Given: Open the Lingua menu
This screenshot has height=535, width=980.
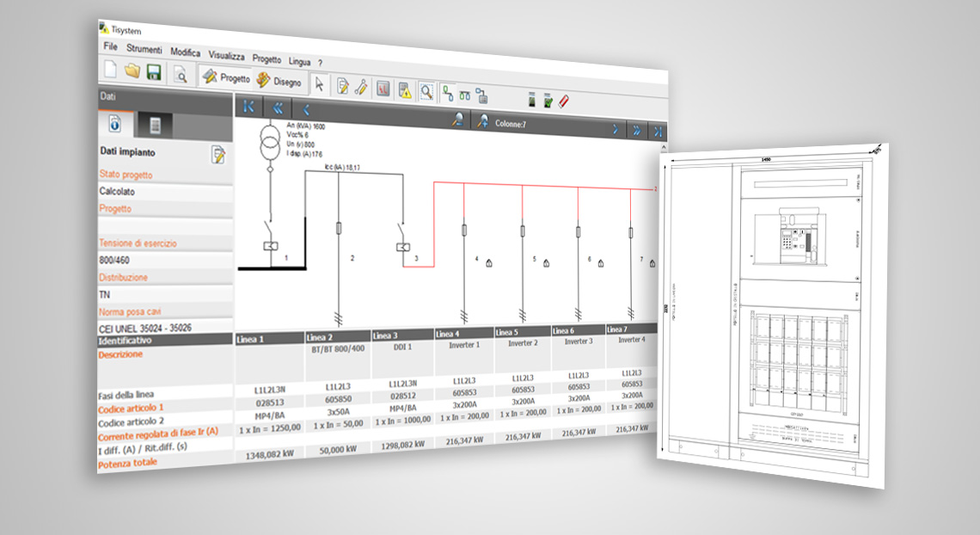Looking at the screenshot, I should point(299,61).
